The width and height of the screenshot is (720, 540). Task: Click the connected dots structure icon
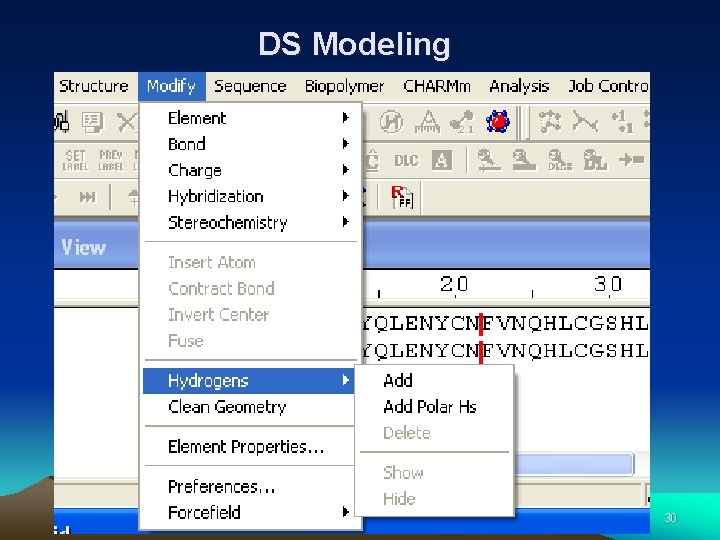coord(549,122)
